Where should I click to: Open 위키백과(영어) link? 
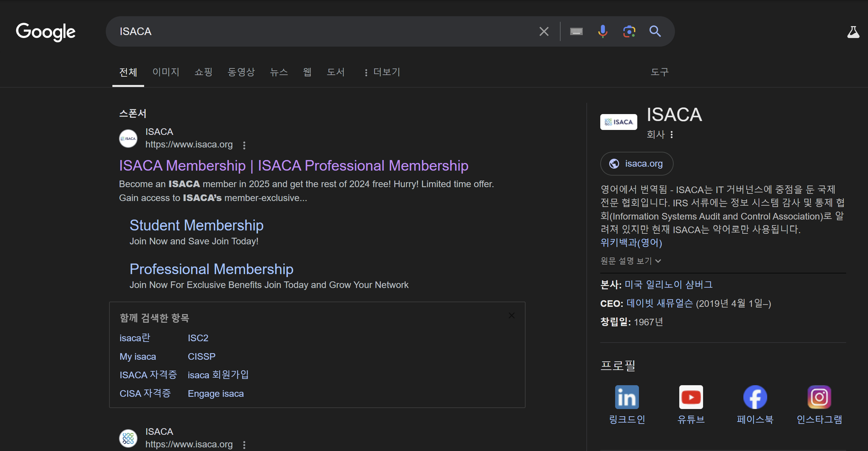[x=631, y=242]
